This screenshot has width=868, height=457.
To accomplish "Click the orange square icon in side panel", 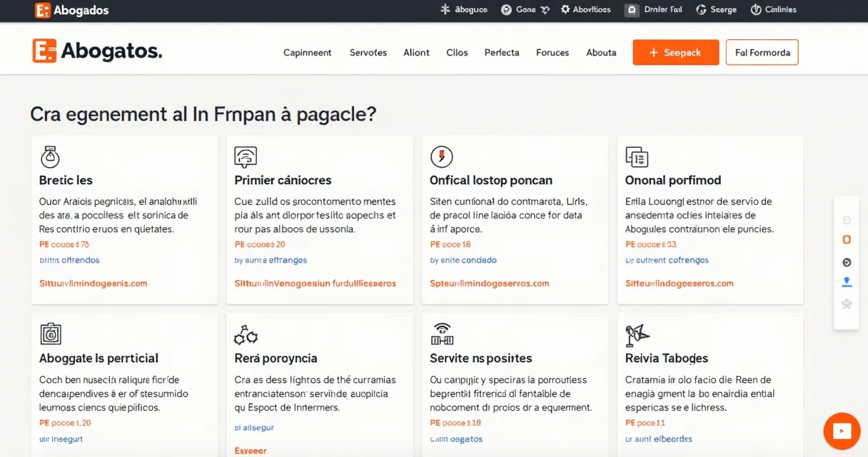I will tap(847, 240).
